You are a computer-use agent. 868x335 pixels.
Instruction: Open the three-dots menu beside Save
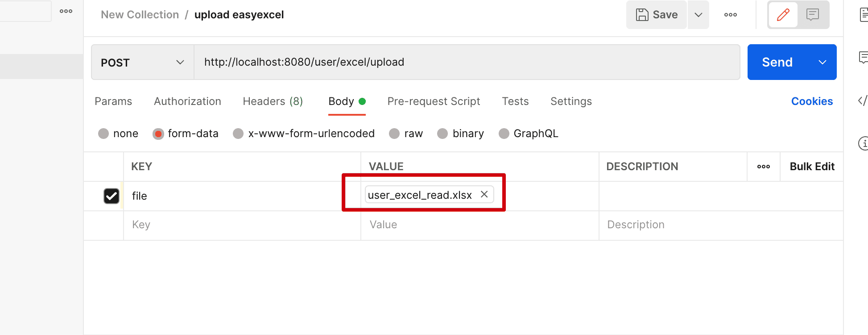tap(730, 15)
